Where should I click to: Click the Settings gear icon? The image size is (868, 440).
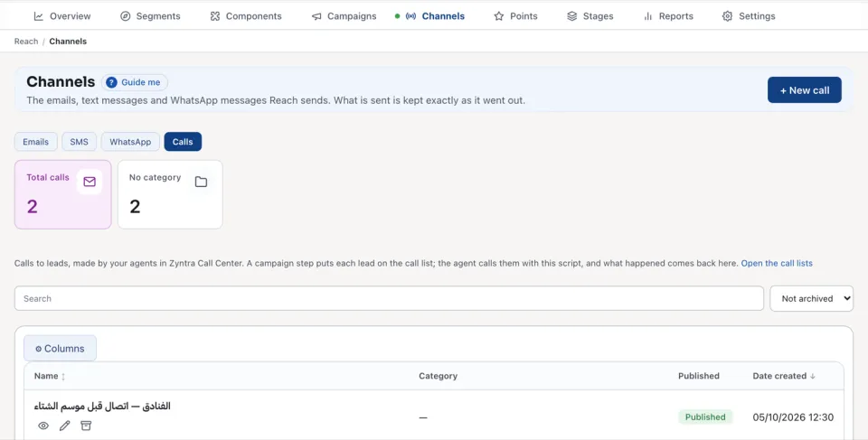coord(727,16)
